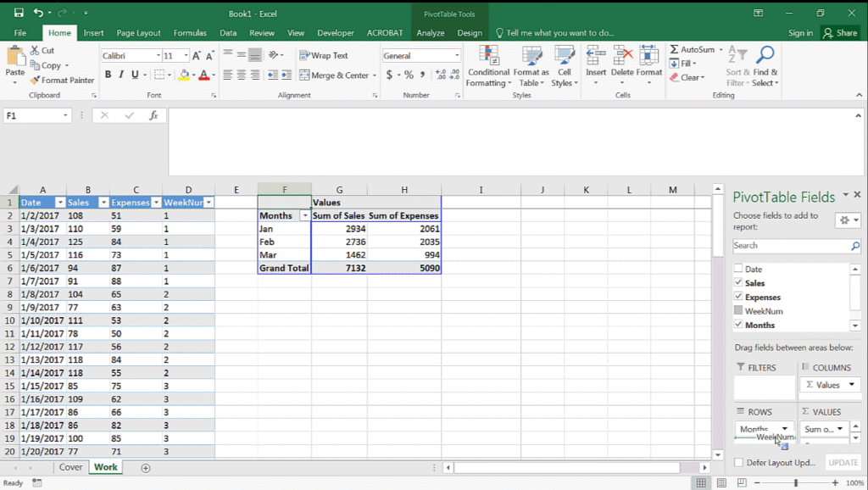The image size is (868, 490).
Task: Click the AutoSum icon
Action: [675, 50]
